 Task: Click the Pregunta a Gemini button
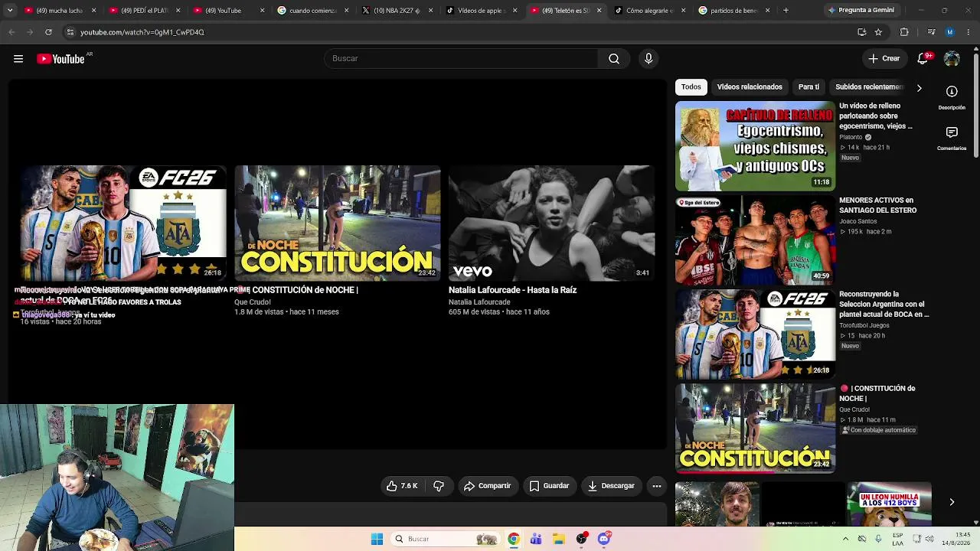click(861, 11)
